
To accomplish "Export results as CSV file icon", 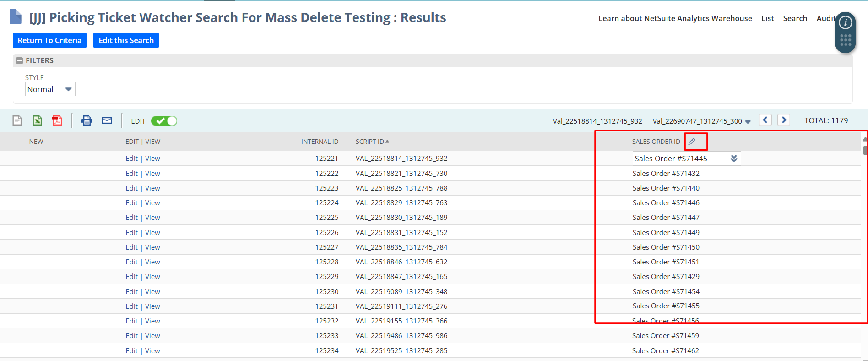I will tap(17, 120).
